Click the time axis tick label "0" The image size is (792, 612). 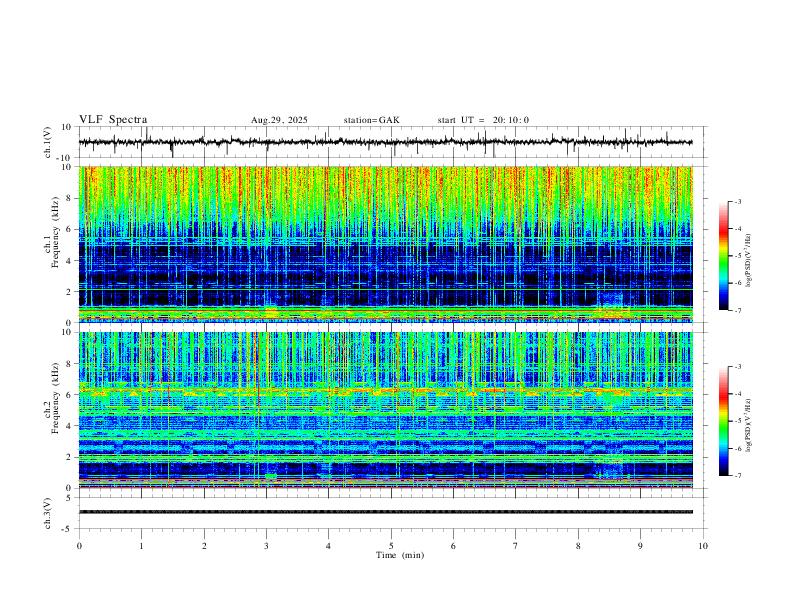(x=79, y=546)
